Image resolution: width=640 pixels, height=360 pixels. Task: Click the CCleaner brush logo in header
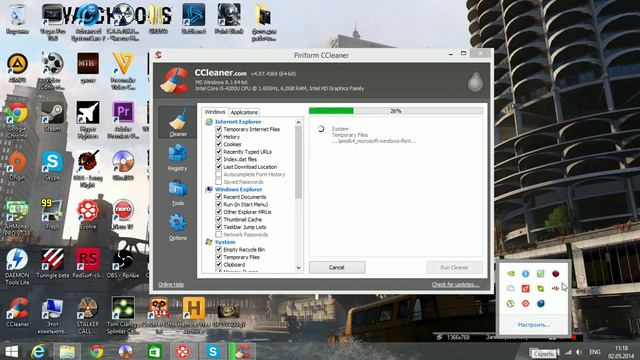175,80
